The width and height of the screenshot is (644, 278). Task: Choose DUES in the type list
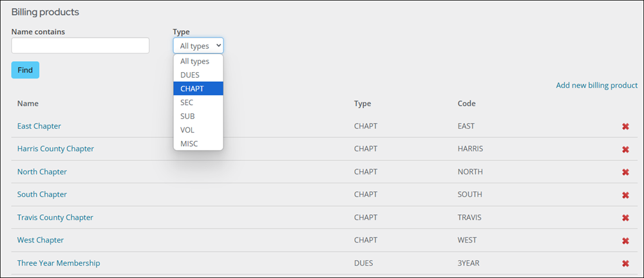pos(198,75)
